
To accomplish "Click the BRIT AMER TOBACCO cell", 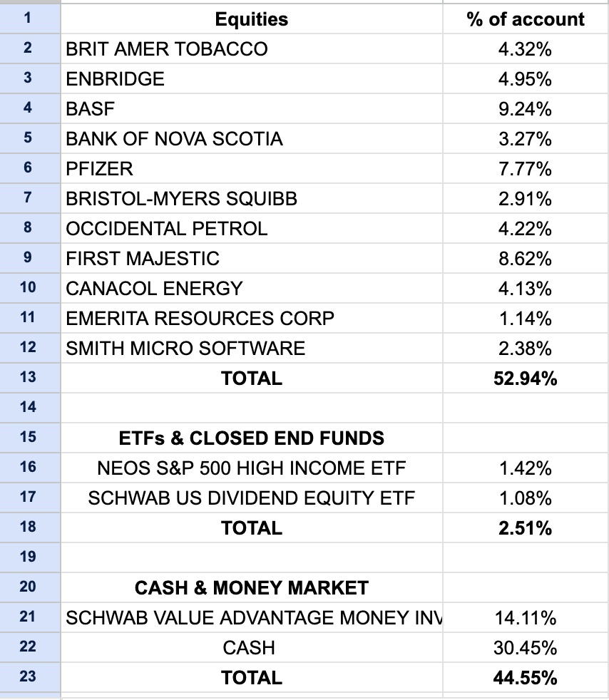I will point(167,49).
